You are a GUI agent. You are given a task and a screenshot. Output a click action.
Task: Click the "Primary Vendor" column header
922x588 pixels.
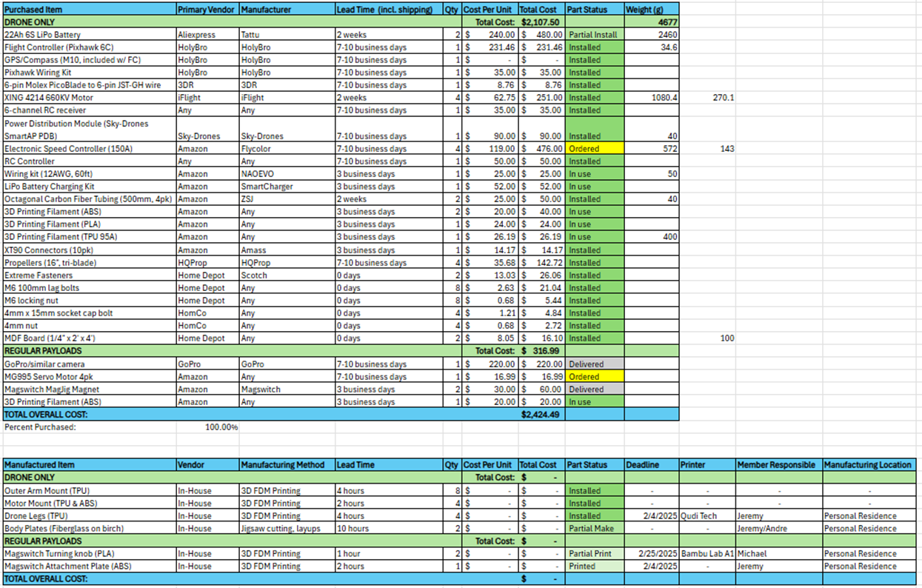pyautogui.click(x=207, y=10)
